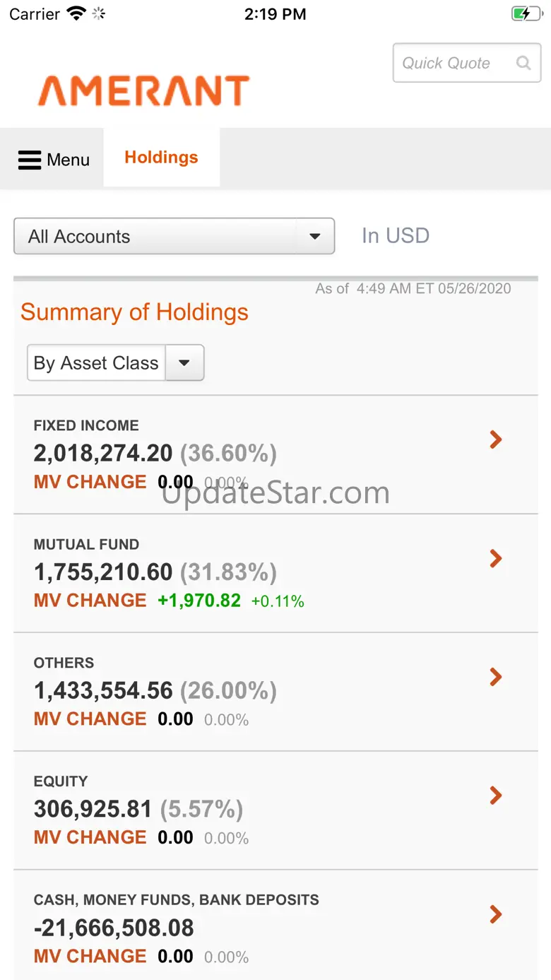Open Fixed Income details chevron
This screenshot has height=980, width=551.
point(496,440)
